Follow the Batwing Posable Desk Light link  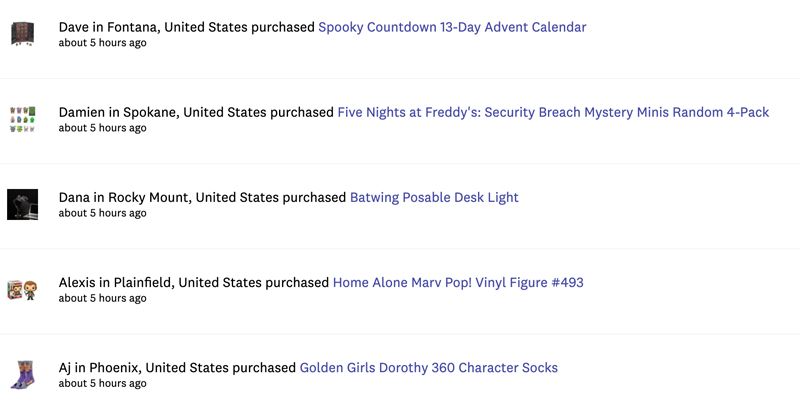434,197
